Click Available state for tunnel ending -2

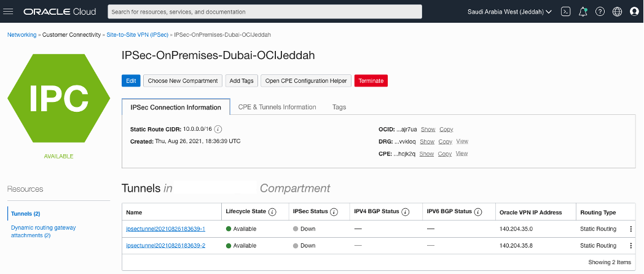(241, 246)
